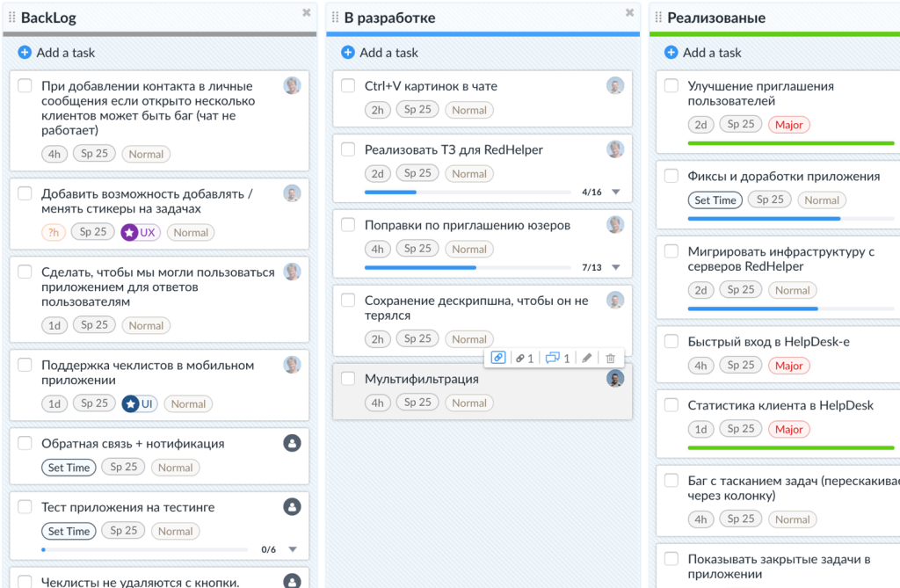900x588 pixels.
Task: Click assignee avatar on Мультифильтрация task
Action: (x=615, y=379)
